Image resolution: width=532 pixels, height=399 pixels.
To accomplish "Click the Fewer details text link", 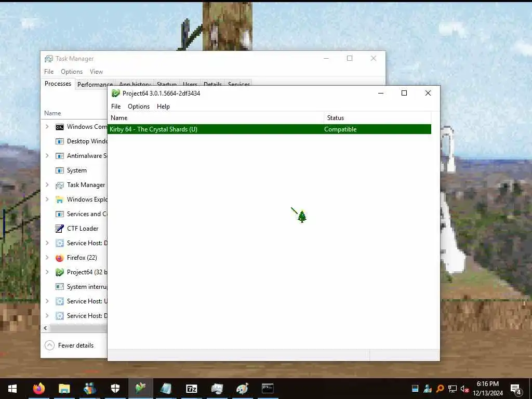I will (76, 345).
